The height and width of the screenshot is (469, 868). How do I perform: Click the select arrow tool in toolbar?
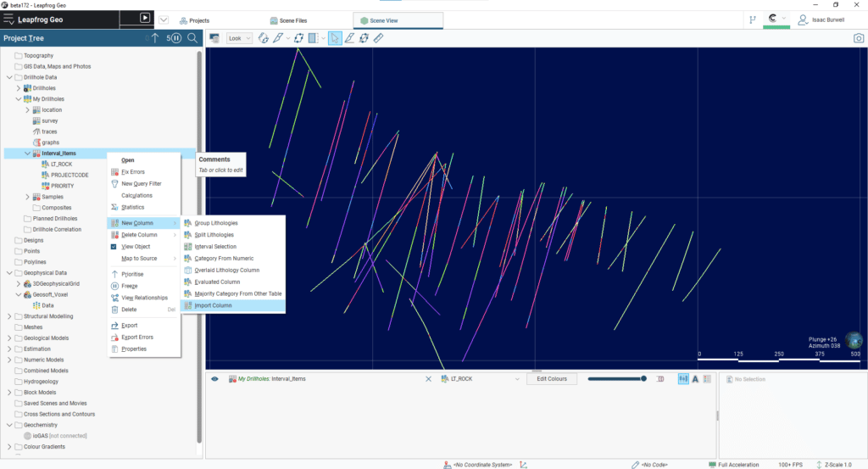click(x=335, y=38)
